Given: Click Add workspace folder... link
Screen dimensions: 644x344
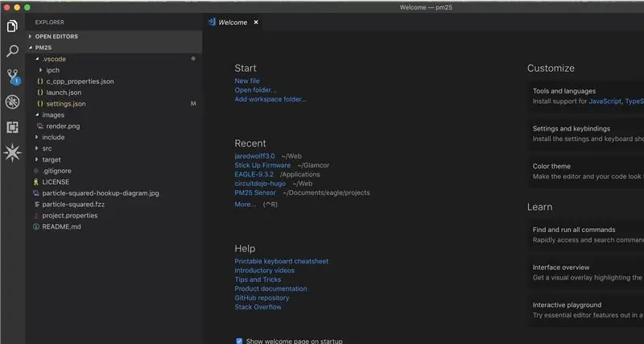Looking at the screenshot, I should (x=270, y=99).
